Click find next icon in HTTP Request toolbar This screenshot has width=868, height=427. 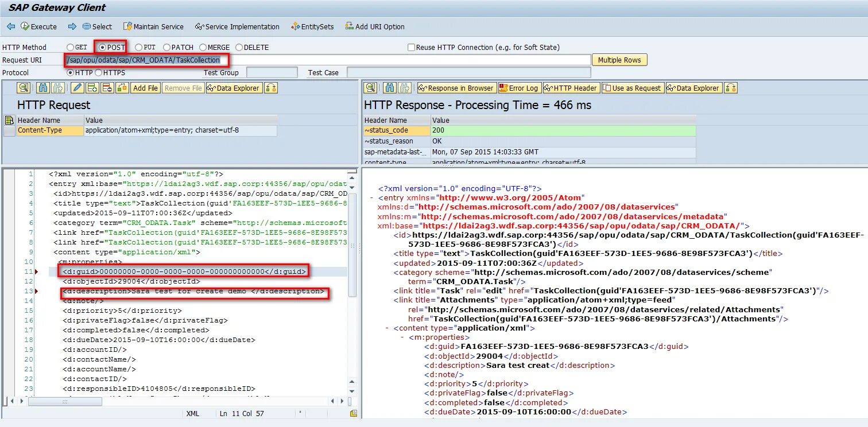(x=57, y=88)
